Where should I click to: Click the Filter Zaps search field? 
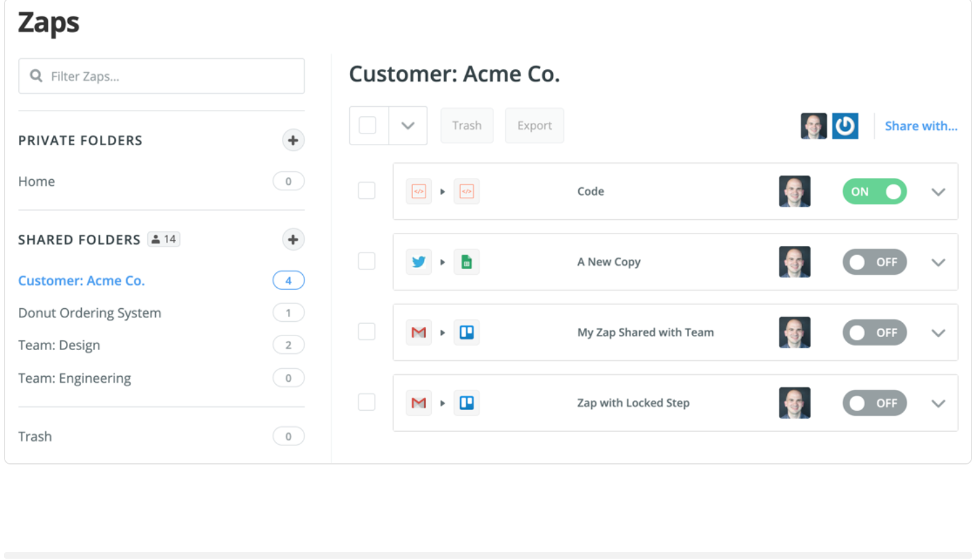click(170, 77)
